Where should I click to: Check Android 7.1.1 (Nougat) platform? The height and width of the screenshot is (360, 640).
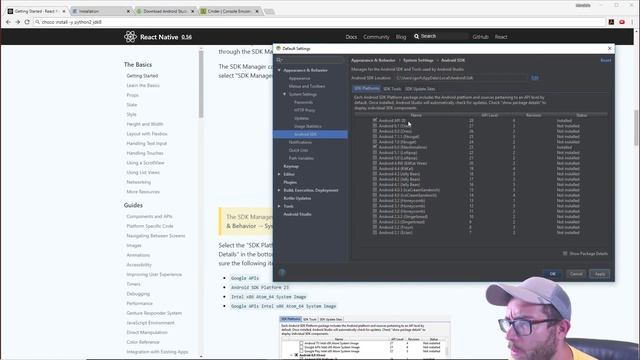375,136
